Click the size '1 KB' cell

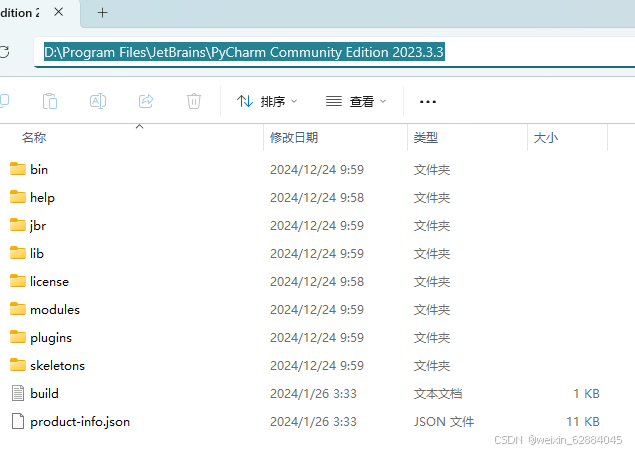tap(586, 394)
